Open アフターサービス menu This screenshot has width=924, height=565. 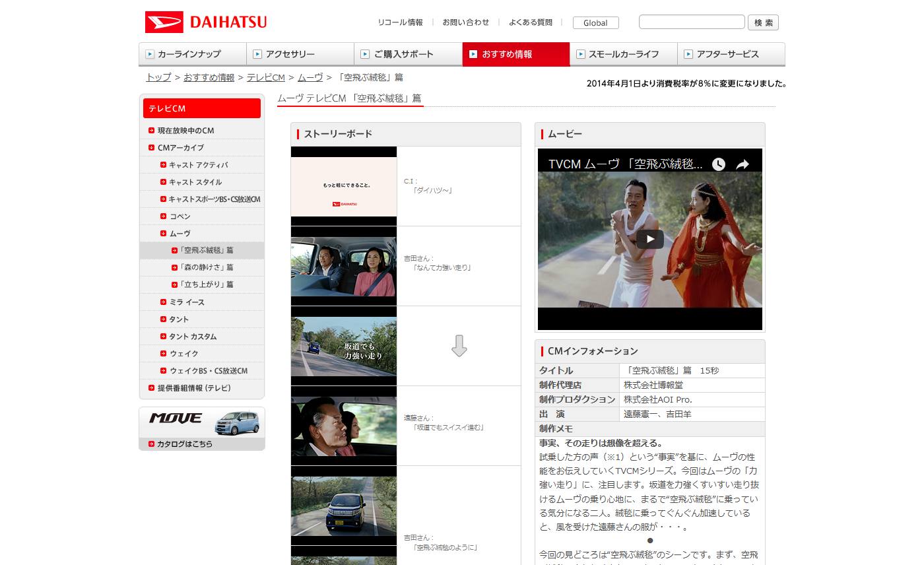pos(731,54)
